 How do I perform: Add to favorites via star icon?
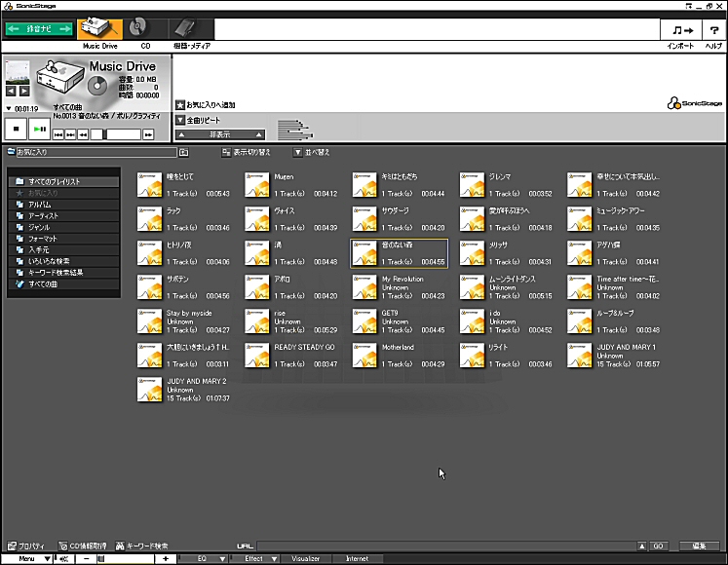tap(180, 104)
